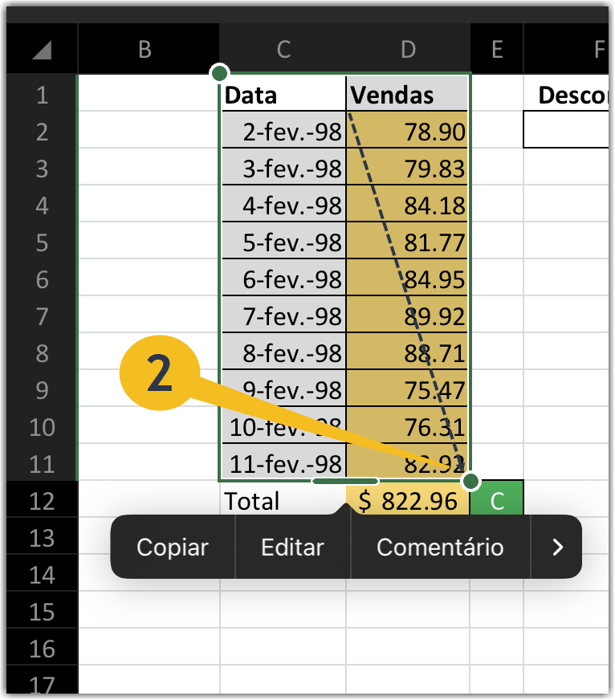Select sales value 88.71
The width and height of the screenshot is (615, 700).
(407, 352)
